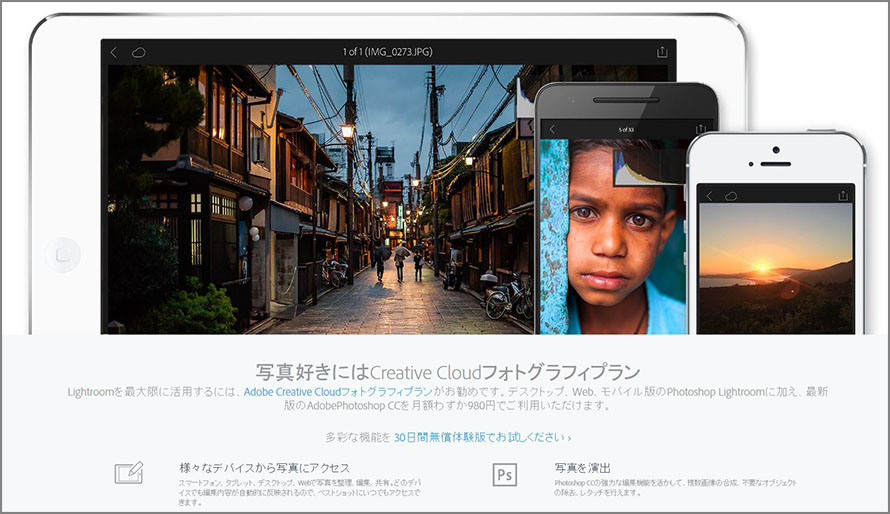Tap the share icon on the white iPhone
Viewport: 890px width, 514px height.
pos(843,195)
